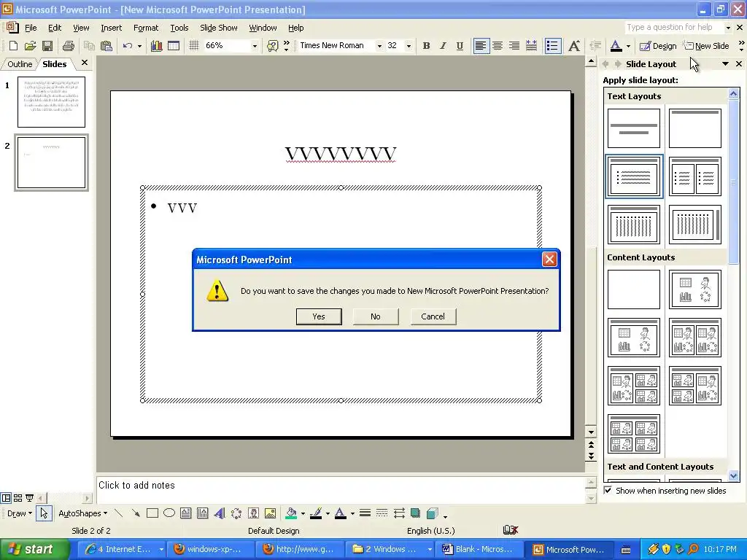Open the Zoom percentage dropdown
The image size is (747, 560).
point(255,46)
